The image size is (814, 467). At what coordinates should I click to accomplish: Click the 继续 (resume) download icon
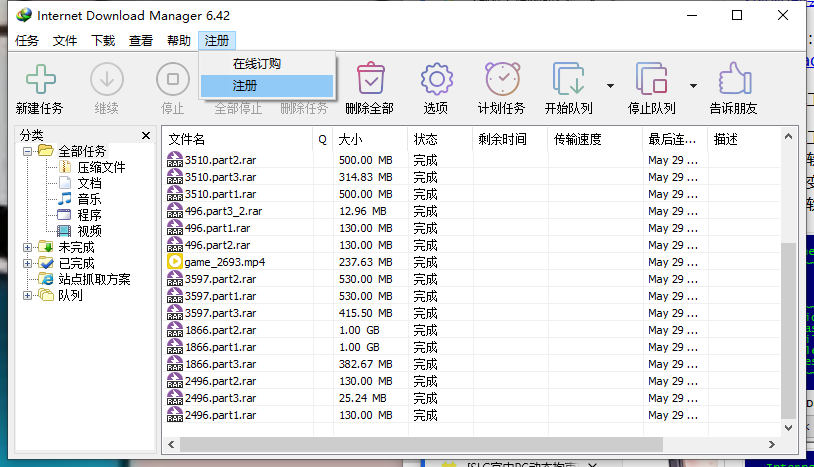(x=107, y=79)
